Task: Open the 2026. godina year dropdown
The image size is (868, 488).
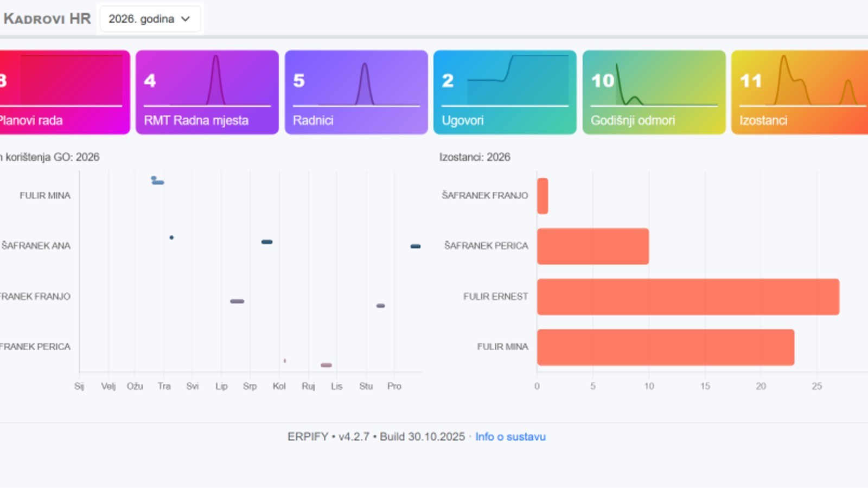Action: 150,19
